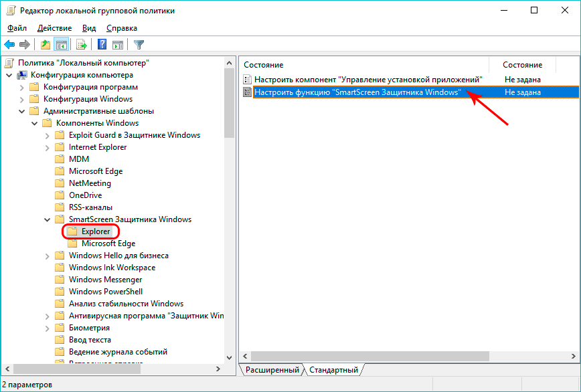Viewport: 581px width, 392px height.
Task: Select Windows Messenger tree item
Action: [105, 280]
